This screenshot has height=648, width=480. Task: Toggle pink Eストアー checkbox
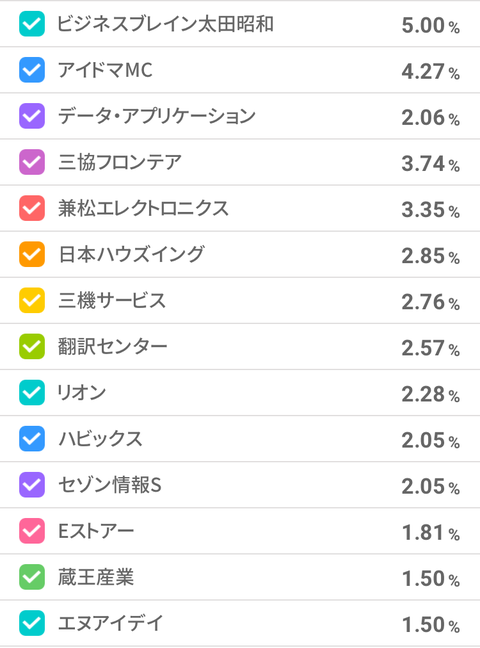coord(32,531)
